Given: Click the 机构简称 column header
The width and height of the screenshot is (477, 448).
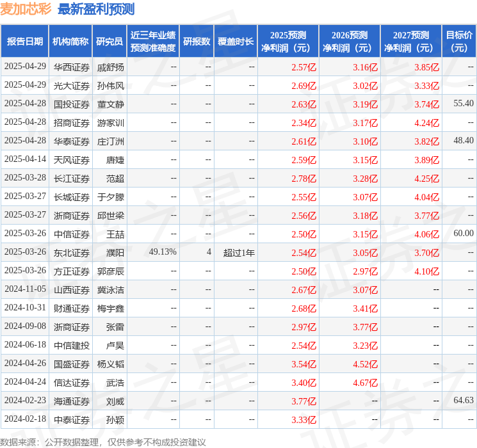Looking at the screenshot, I should click(x=70, y=41).
